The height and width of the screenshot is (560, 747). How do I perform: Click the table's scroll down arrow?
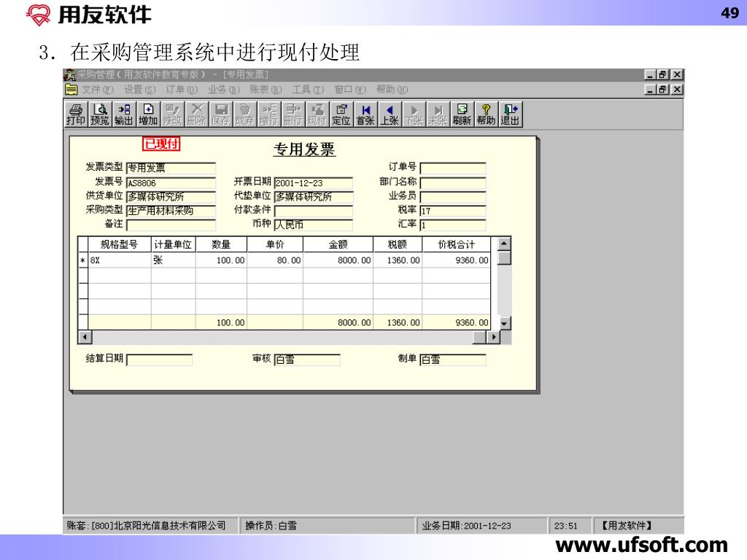tap(504, 323)
